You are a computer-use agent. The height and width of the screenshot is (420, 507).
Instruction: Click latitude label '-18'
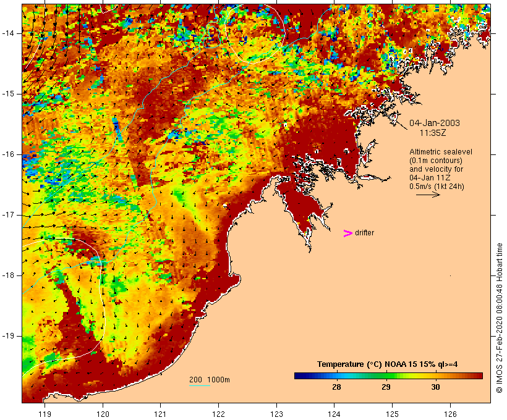8,275
